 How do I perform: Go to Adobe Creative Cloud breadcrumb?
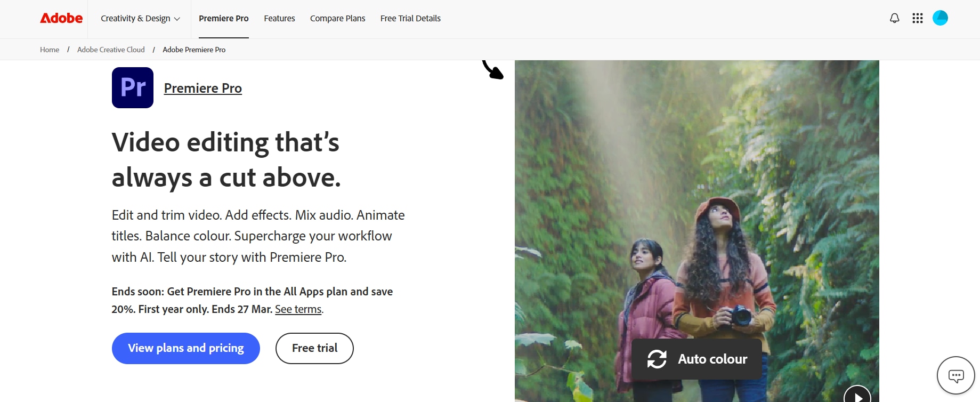[x=111, y=50]
